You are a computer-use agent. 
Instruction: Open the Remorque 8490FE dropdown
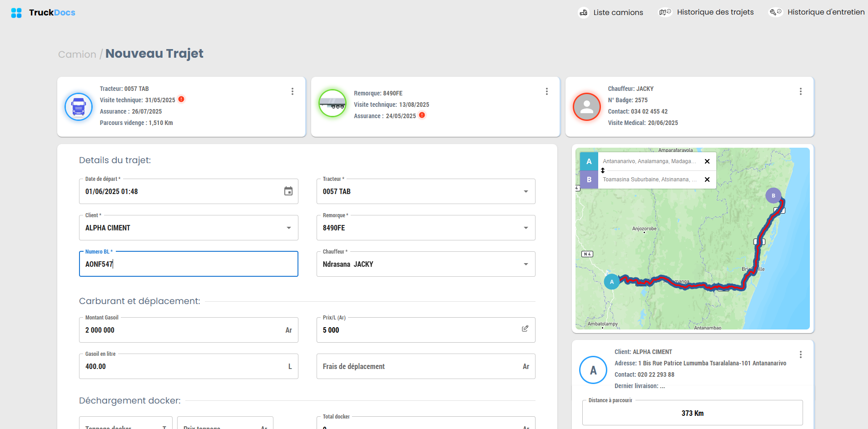click(526, 228)
